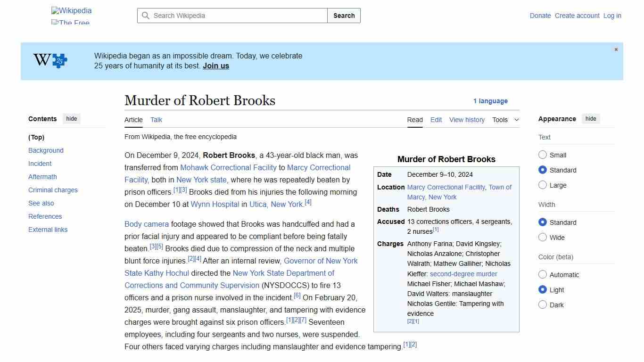Hide the Appearance panel

pyautogui.click(x=591, y=119)
